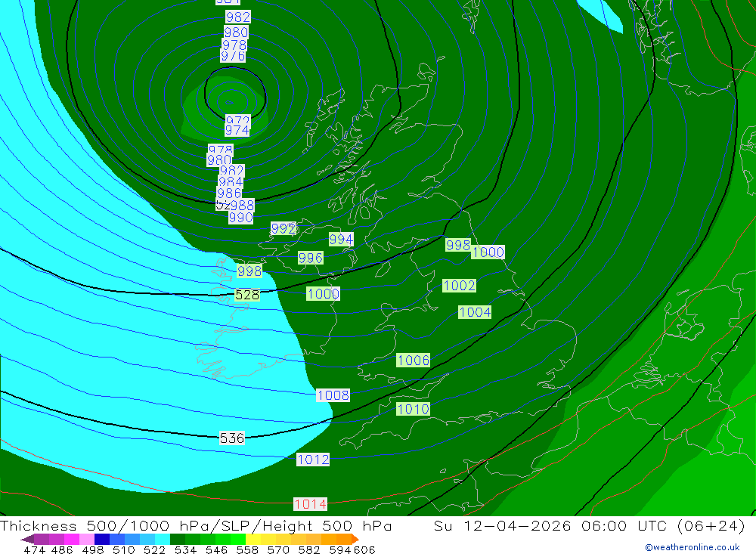
Task: Pick the cyan legend swatch
Action: pos(163,539)
